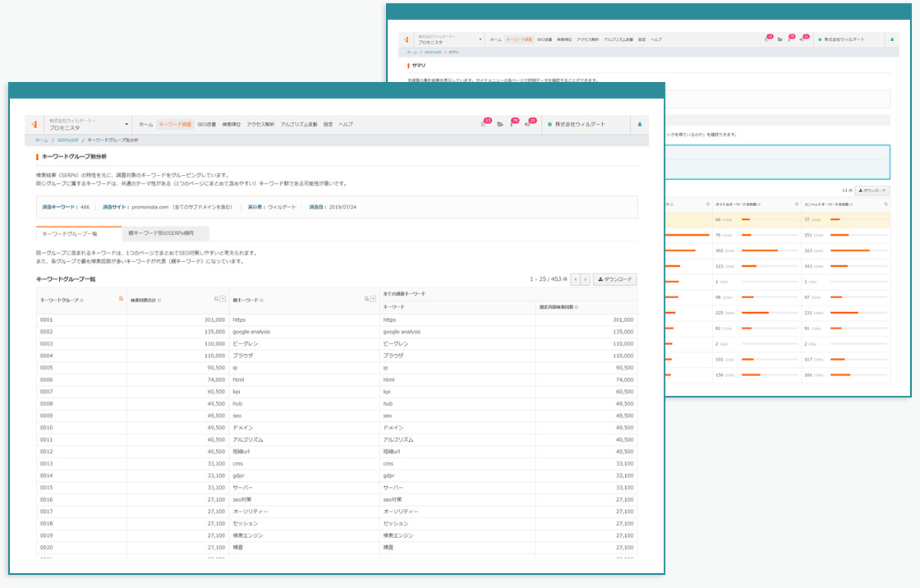Sort by スニペットキーワード含有数 column in back window
This screenshot has height=588, width=920.
[885, 204]
